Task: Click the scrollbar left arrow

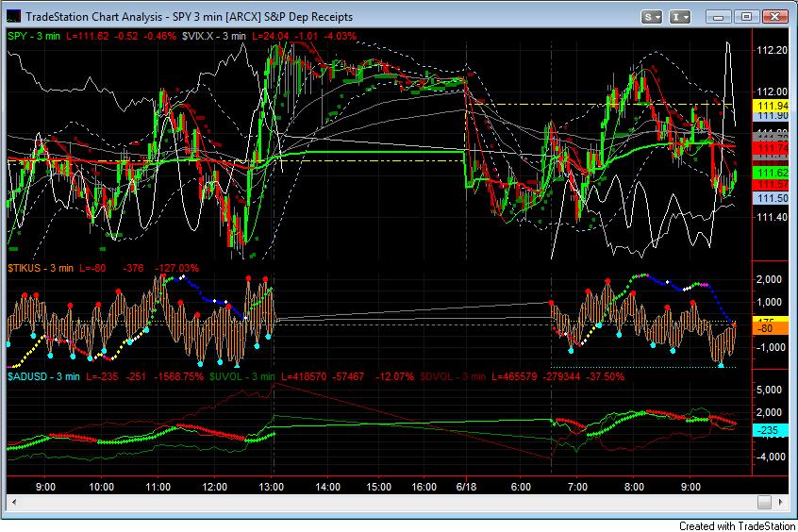Action: (14, 502)
